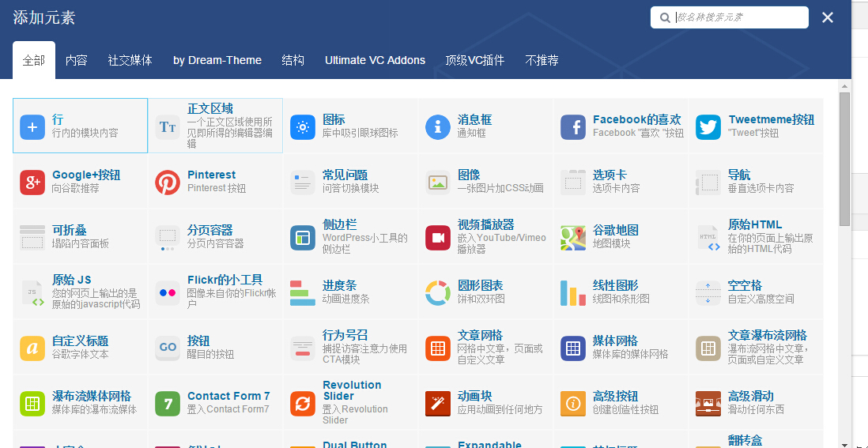Switch to the 内容 tab
Screen dimensions: 868x448
click(77, 60)
